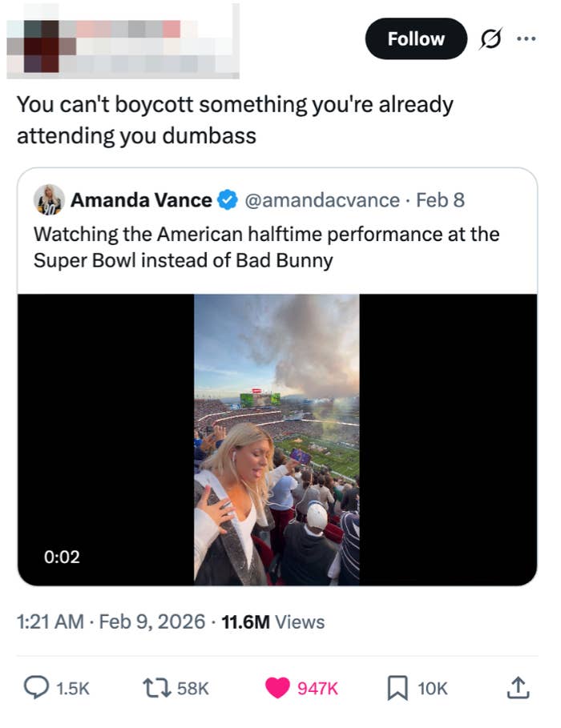Click the @amandacvance handle
The height and width of the screenshot is (728, 561).
[x=319, y=199]
